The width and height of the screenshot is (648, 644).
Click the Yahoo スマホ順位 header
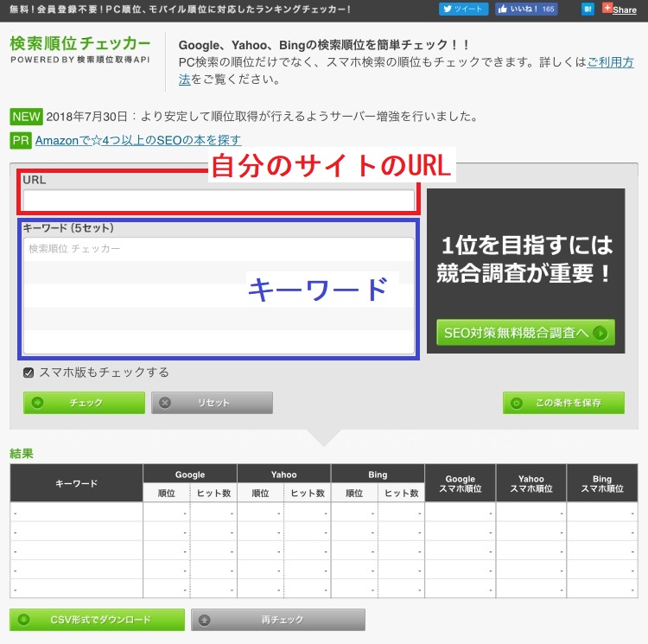[531, 483]
